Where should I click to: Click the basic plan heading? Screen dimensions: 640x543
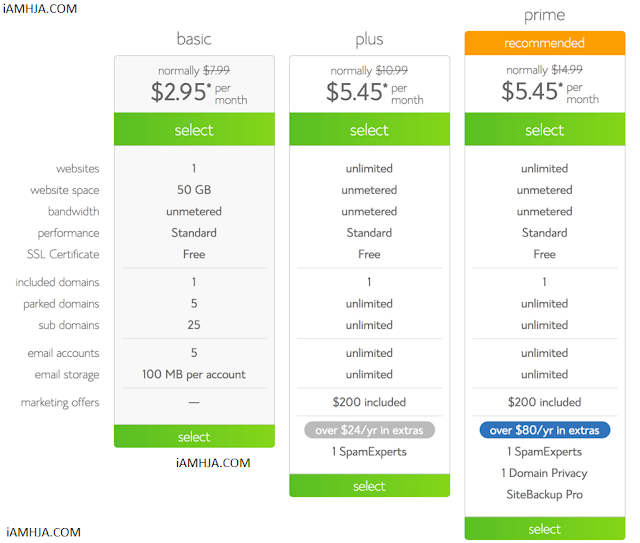[194, 39]
